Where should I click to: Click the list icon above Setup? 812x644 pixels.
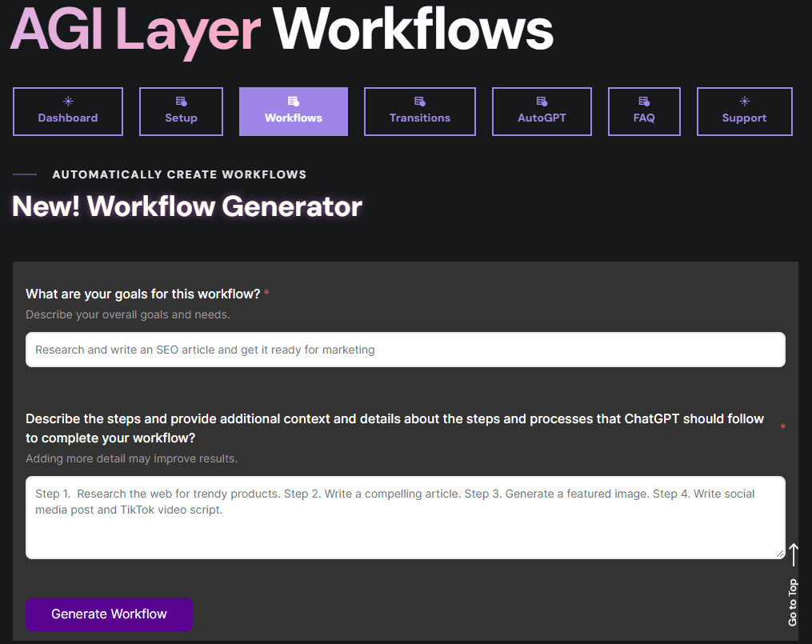click(182, 101)
